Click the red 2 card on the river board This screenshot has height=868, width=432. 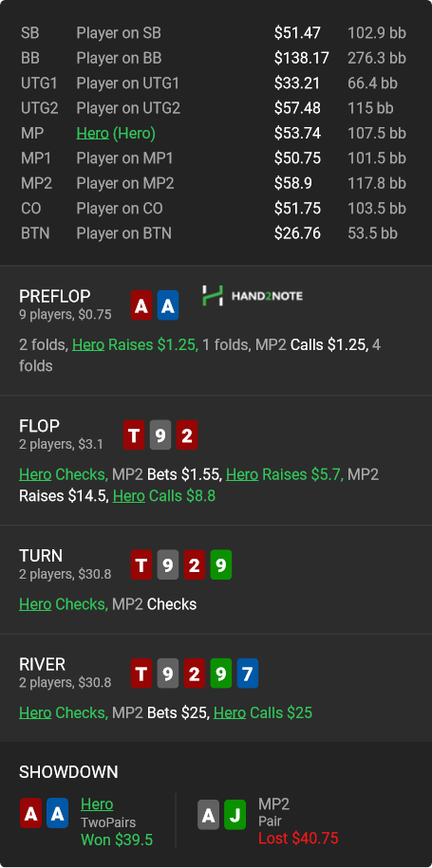coord(195,674)
